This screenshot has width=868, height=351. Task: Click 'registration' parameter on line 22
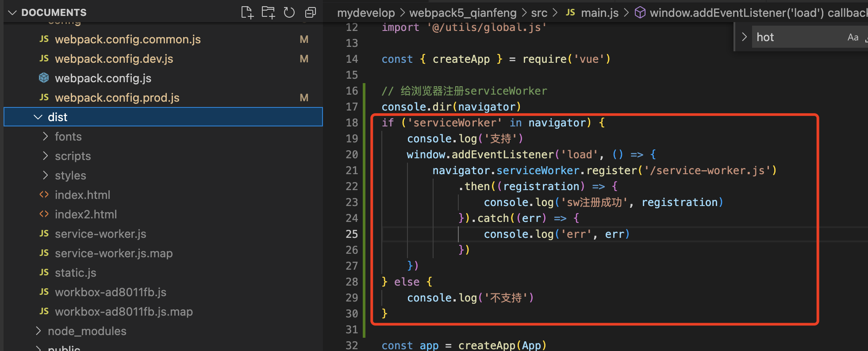point(541,186)
